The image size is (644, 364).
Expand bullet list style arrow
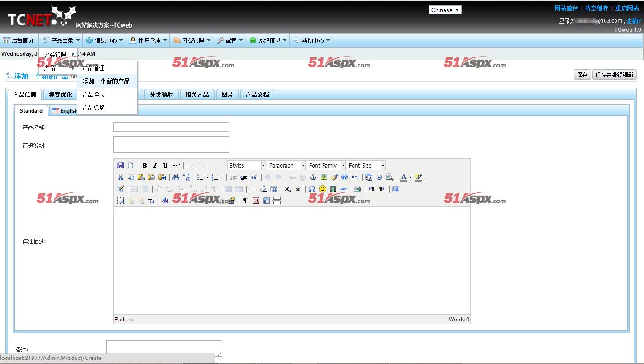tap(207, 177)
